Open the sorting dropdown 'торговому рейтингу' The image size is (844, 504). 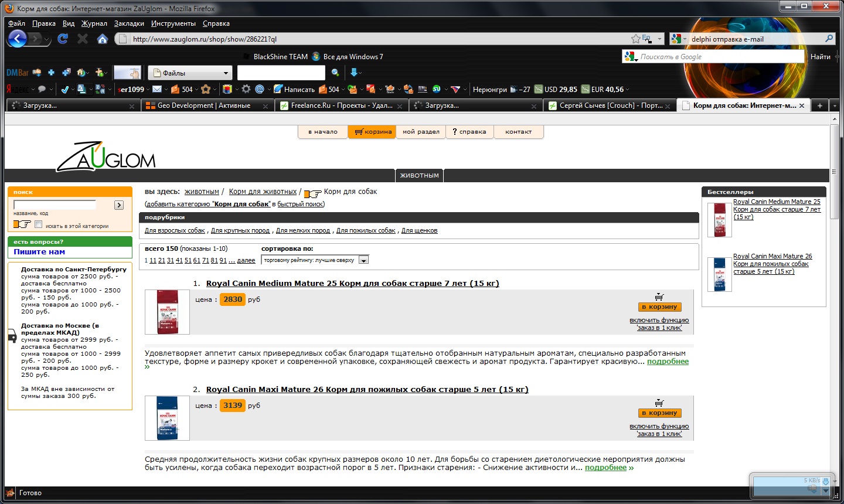tap(315, 260)
